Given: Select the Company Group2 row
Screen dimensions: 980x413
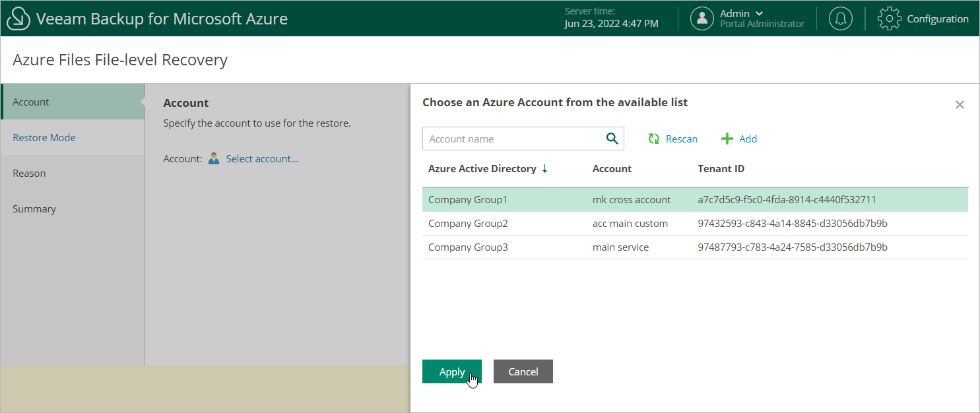Looking at the screenshot, I should 468,224.
